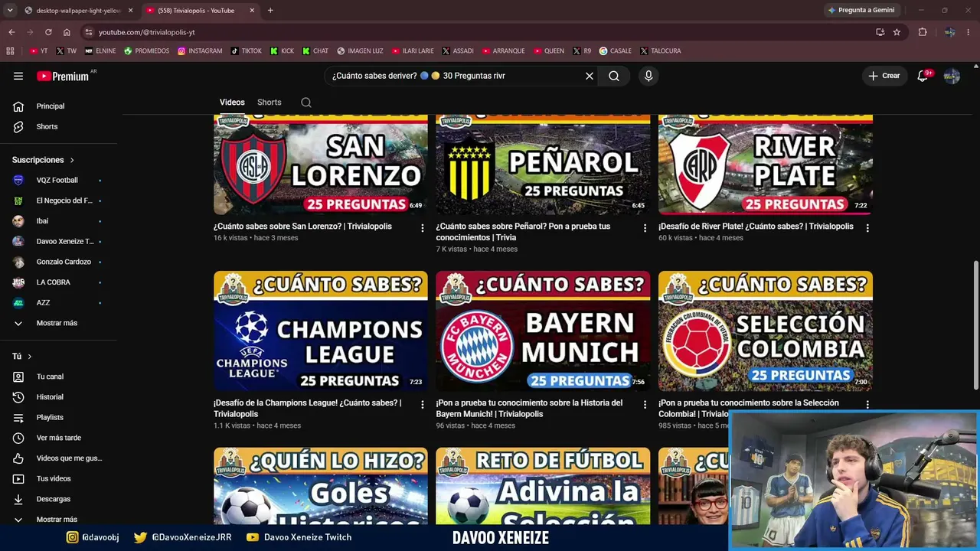Screen dimensions: 980x551
Task: Open the INSTAGRAM bookmark
Action: point(200,51)
